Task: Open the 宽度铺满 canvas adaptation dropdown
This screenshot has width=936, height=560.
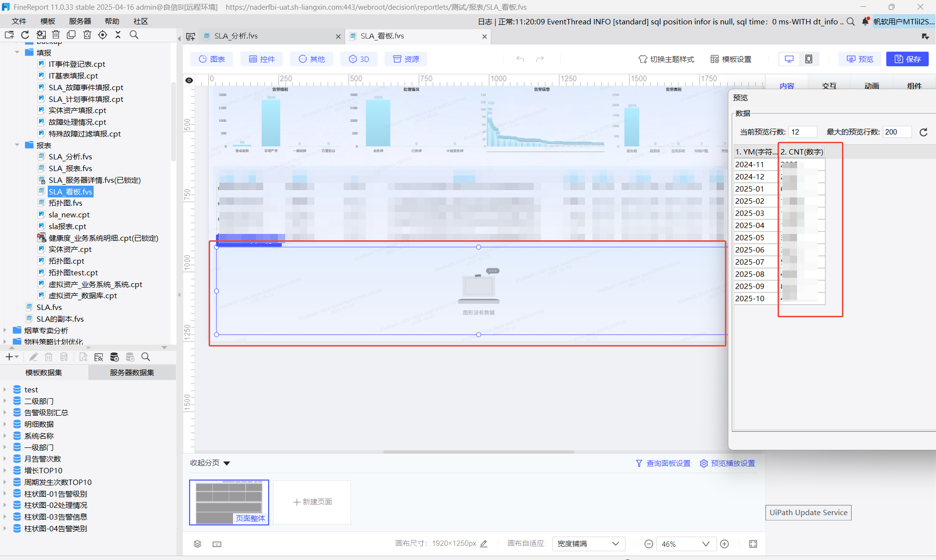Action: click(x=588, y=544)
